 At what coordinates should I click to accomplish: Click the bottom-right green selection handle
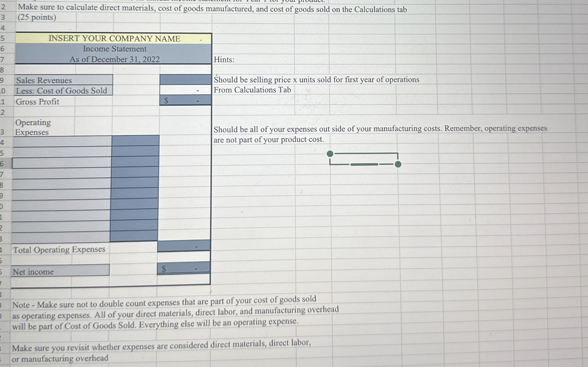pyautogui.click(x=398, y=164)
